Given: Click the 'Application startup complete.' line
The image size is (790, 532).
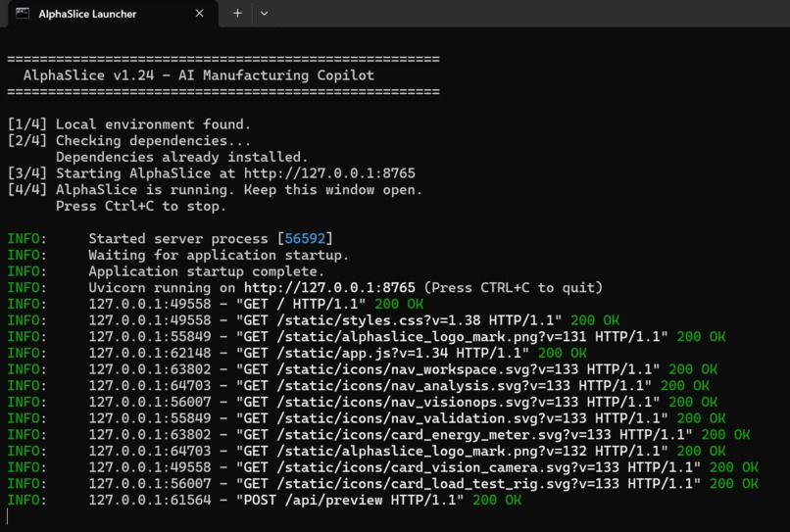Looking at the screenshot, I should click(x=166, y=271).
